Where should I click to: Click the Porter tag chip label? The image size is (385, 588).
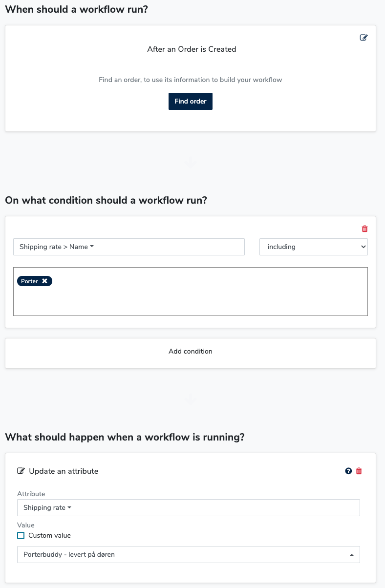[29, 281]
